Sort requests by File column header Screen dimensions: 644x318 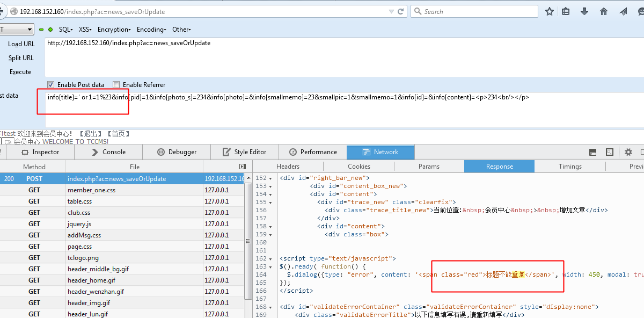(135, 167)
